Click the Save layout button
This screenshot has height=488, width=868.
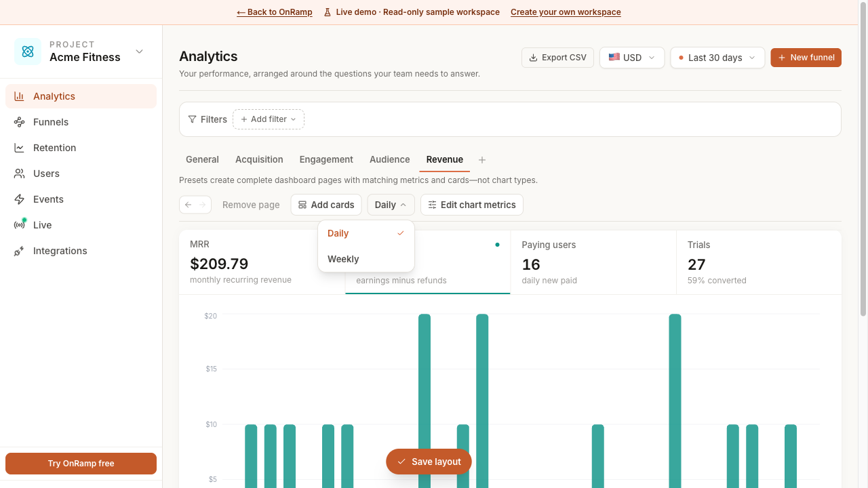click(429, 462)
